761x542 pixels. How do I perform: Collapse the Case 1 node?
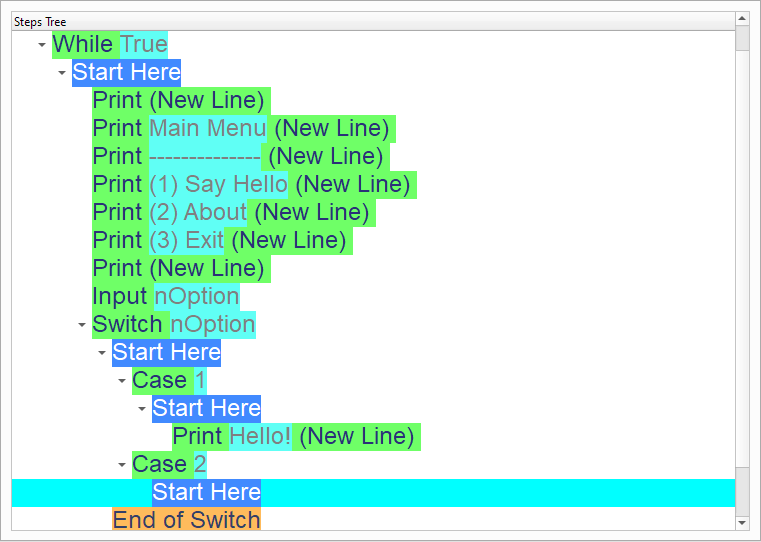tap(121, 381)
